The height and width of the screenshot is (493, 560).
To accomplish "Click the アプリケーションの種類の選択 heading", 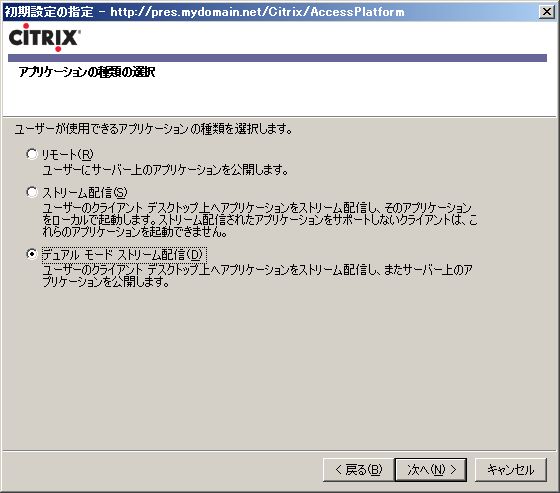I will point(87,72).
